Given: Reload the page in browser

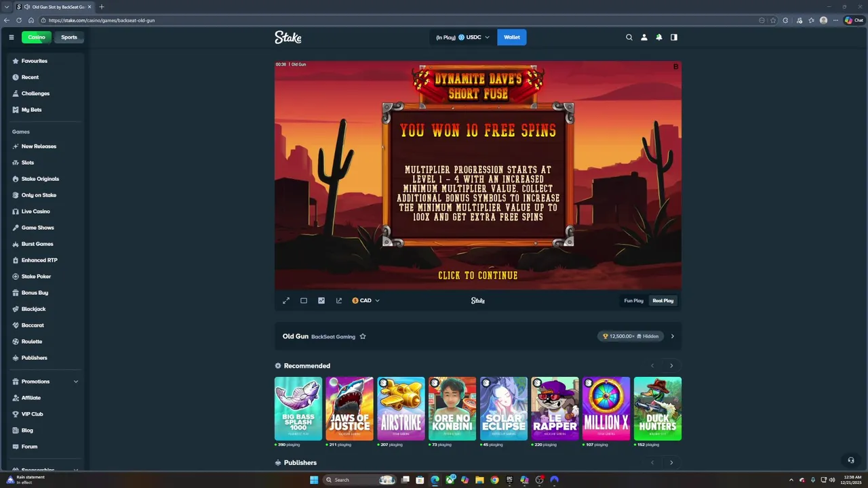Looking at the screenshot, I should (x=19, y=20).
